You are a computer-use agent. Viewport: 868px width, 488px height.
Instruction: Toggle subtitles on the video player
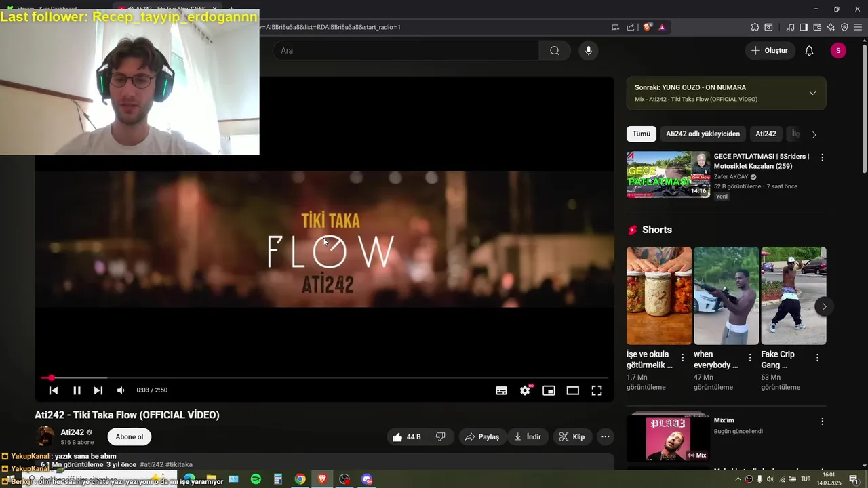pyautogui.click(x=501, y=390)
